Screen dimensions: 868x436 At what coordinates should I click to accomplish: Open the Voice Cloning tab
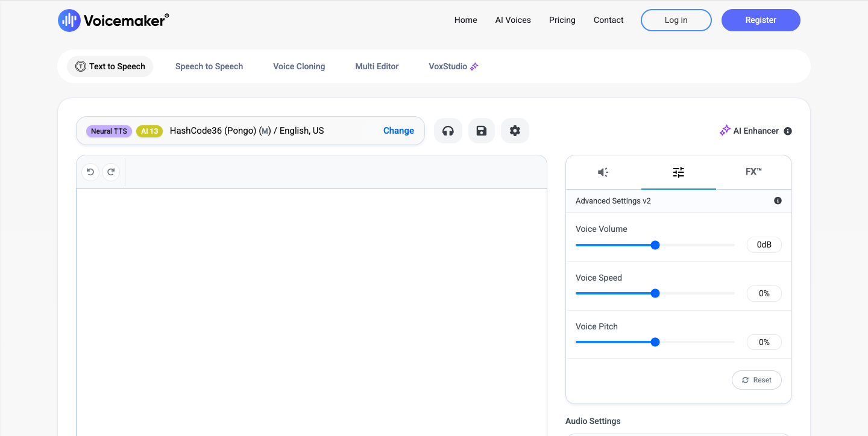pos(299,66)
